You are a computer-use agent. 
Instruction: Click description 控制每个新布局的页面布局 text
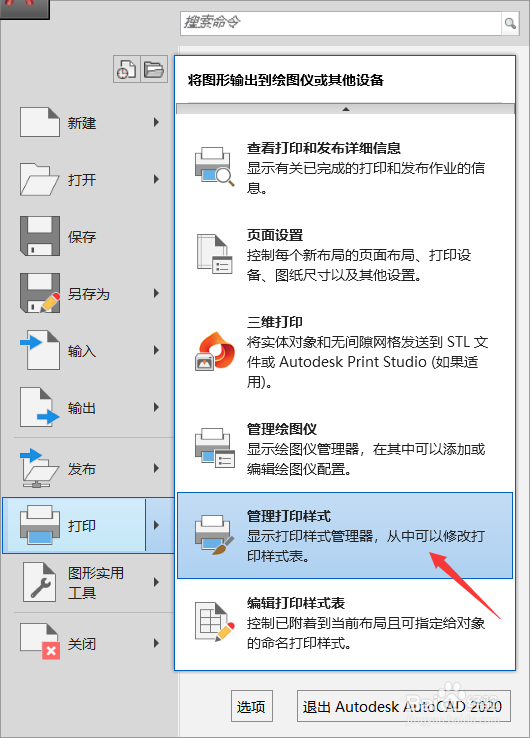point(360,265)
